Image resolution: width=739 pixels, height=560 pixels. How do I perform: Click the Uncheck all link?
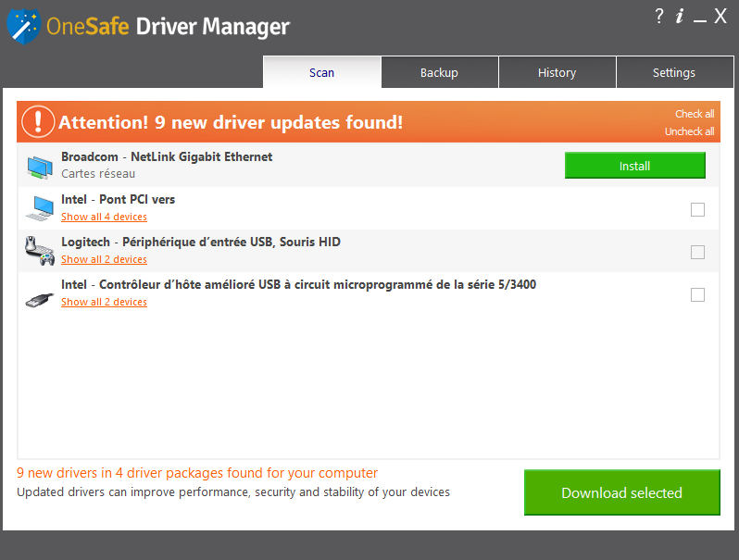coord(690,131)
